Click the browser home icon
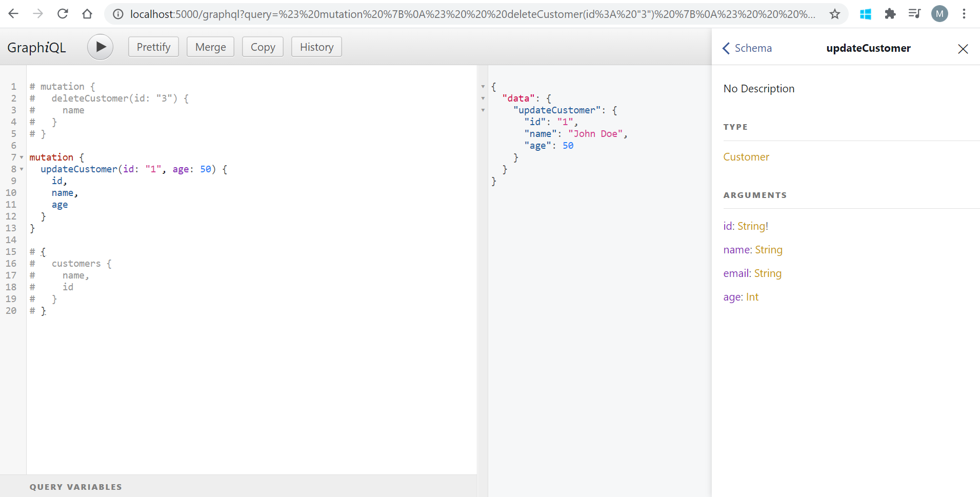The height and width of the screenshot is (497, 980). point(87,14)
